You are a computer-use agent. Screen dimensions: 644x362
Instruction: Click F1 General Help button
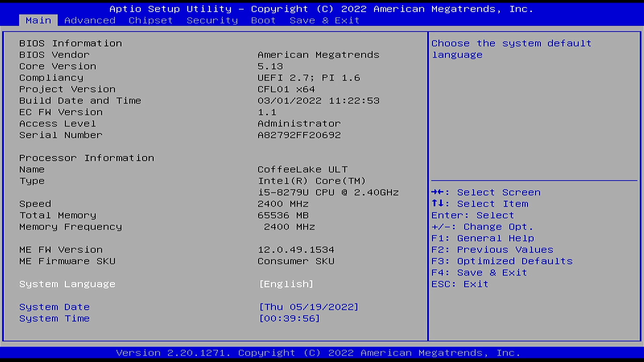[483, 238]
